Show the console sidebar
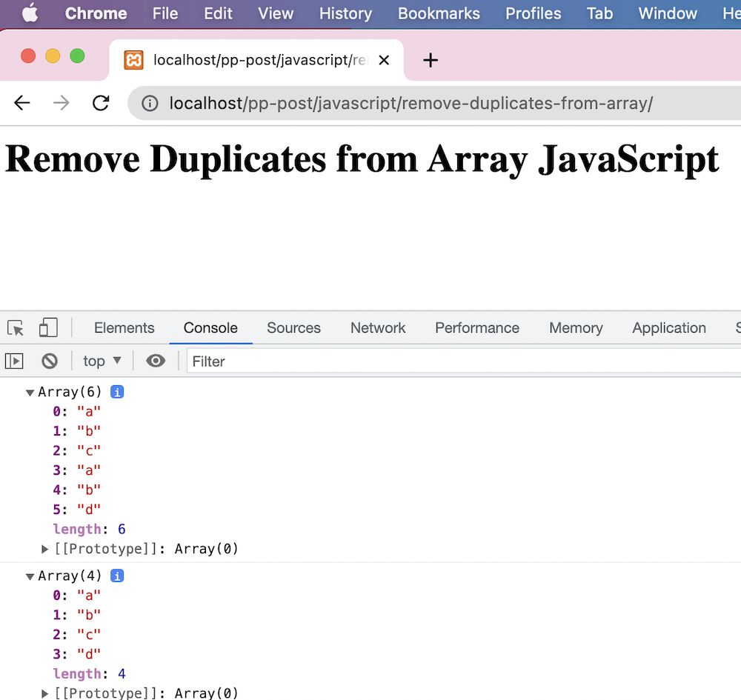Screen dimensions: 741x700 pos(13,361)
